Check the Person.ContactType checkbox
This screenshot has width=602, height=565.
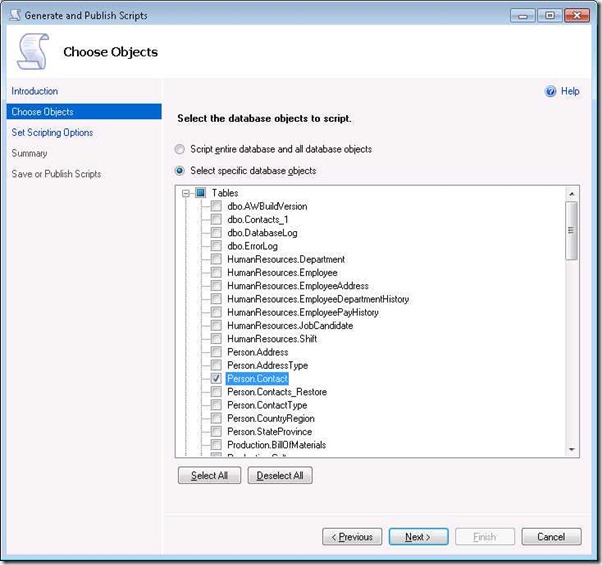pyautogui.click(x=216, y=405)
